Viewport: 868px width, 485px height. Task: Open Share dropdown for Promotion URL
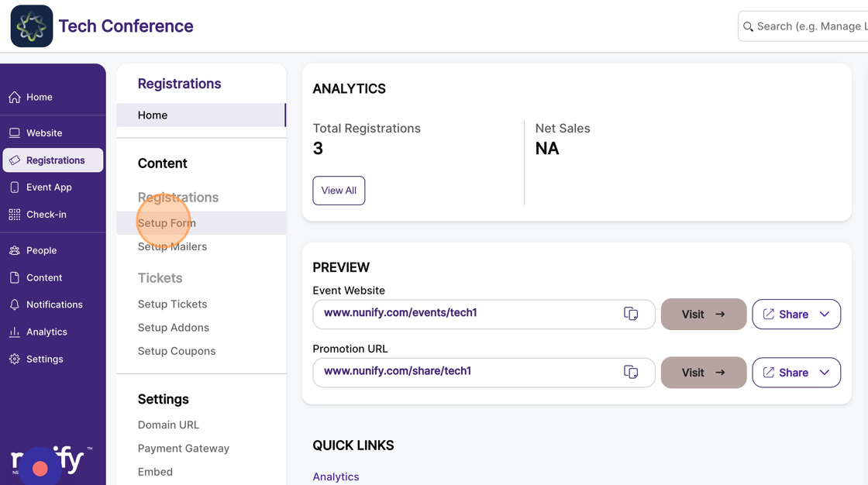pos(796,372)
